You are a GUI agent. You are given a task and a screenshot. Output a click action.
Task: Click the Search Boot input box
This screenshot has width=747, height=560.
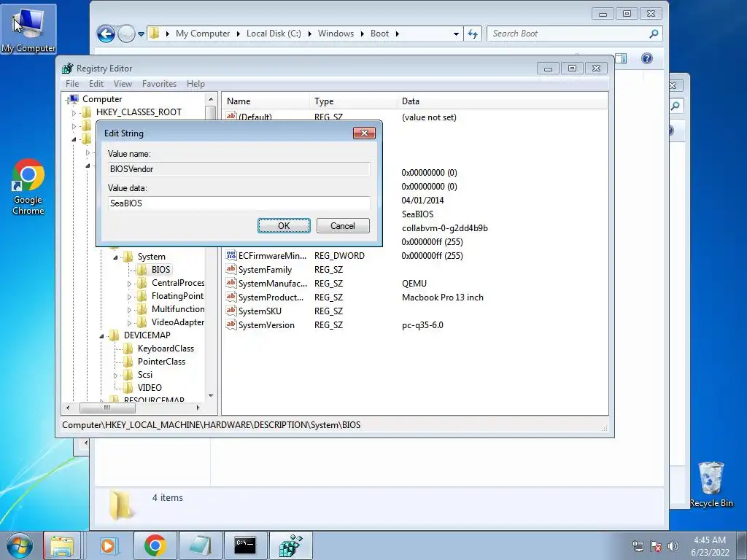(567, 34)
